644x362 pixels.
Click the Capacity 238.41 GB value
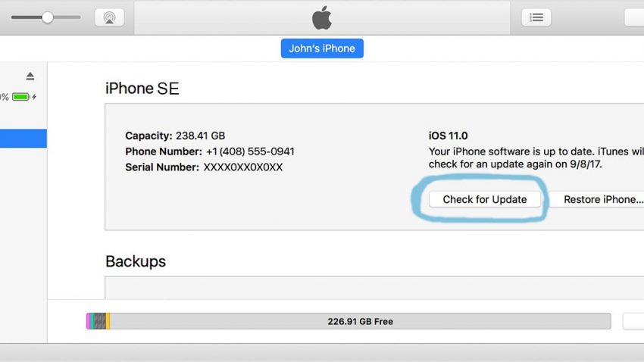pos(200,136)
